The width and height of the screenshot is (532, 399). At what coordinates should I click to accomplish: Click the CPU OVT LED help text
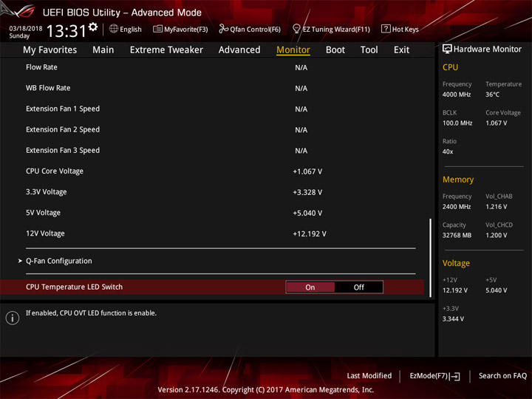[92, 313]
